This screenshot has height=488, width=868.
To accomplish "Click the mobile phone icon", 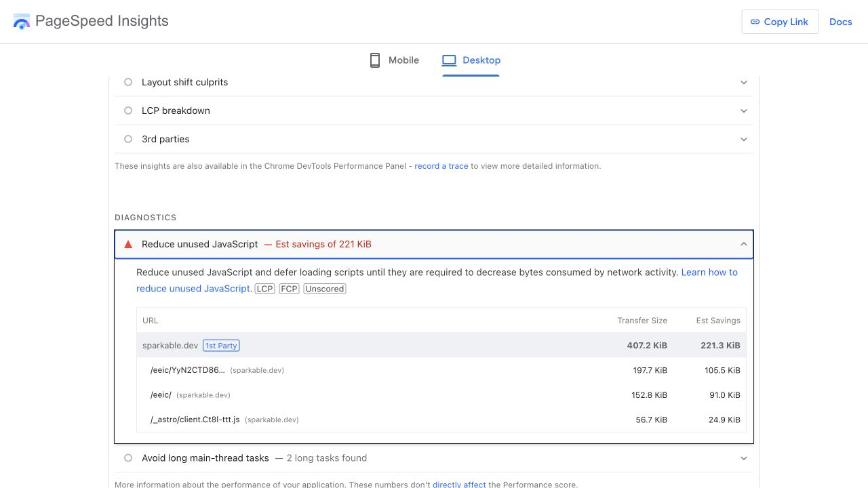I will pos(375,60).
